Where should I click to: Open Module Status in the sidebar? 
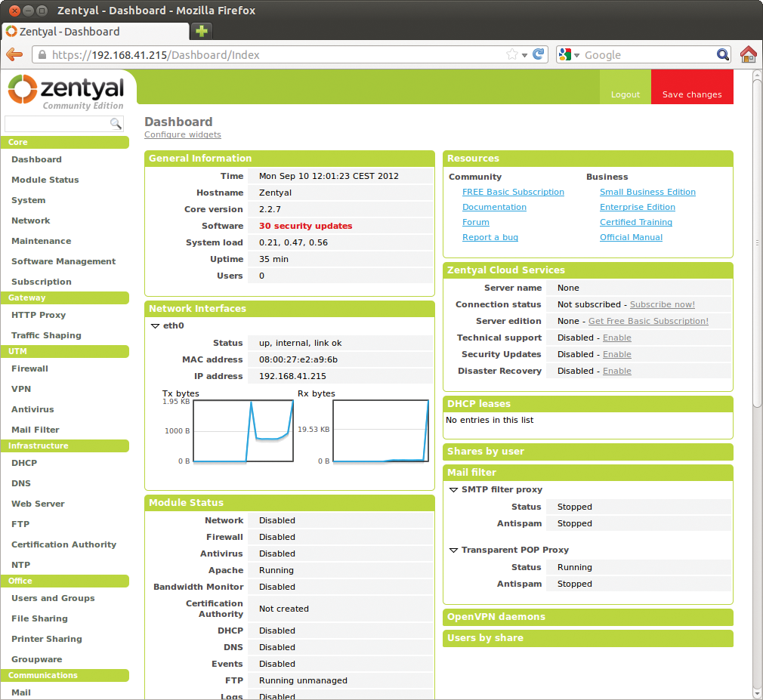point(45,180)
